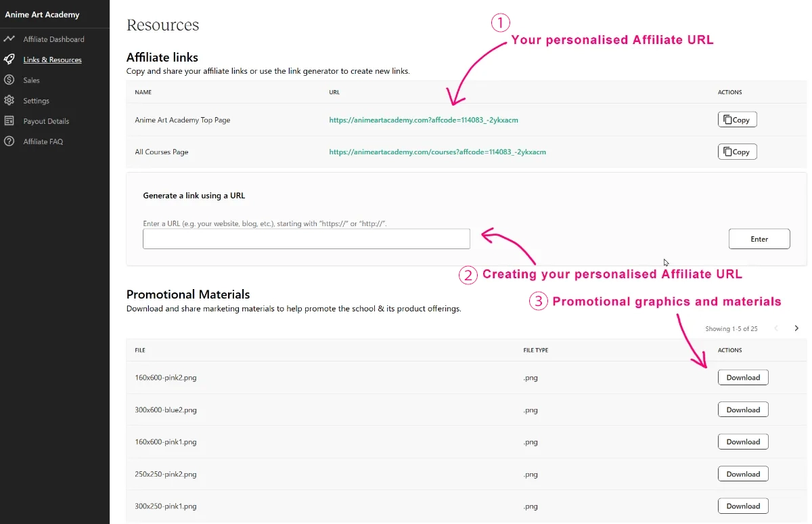Open the Top Page affiliate URL link
The width and height of the screenshot is (812, 524).
(x=424, y=120)
